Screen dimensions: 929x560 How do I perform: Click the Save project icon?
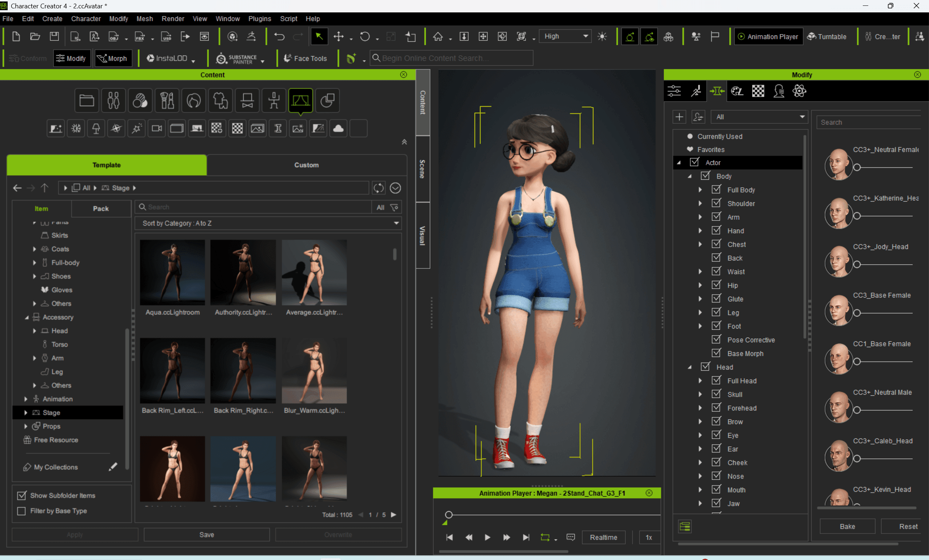(54, 37)
